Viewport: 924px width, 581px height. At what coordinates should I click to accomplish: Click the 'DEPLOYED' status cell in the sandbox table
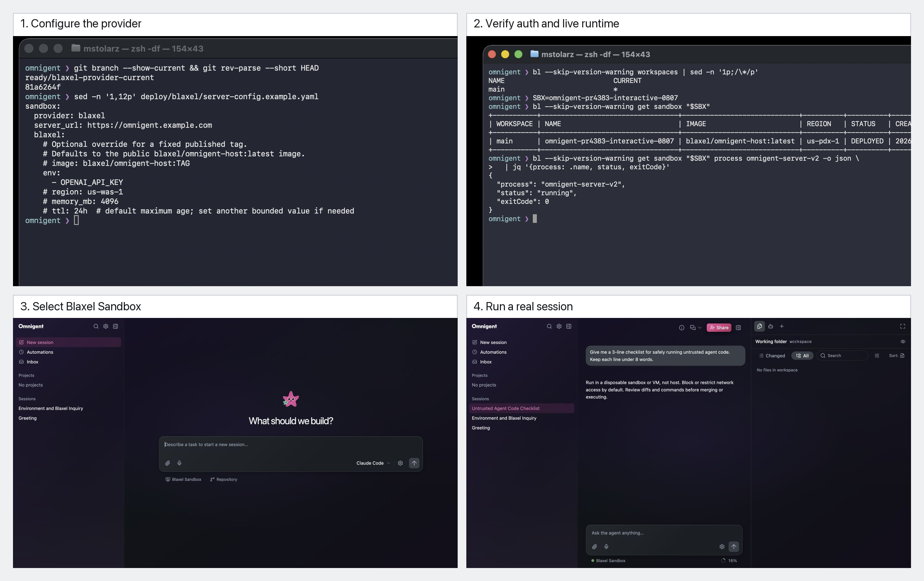(867, 141)
